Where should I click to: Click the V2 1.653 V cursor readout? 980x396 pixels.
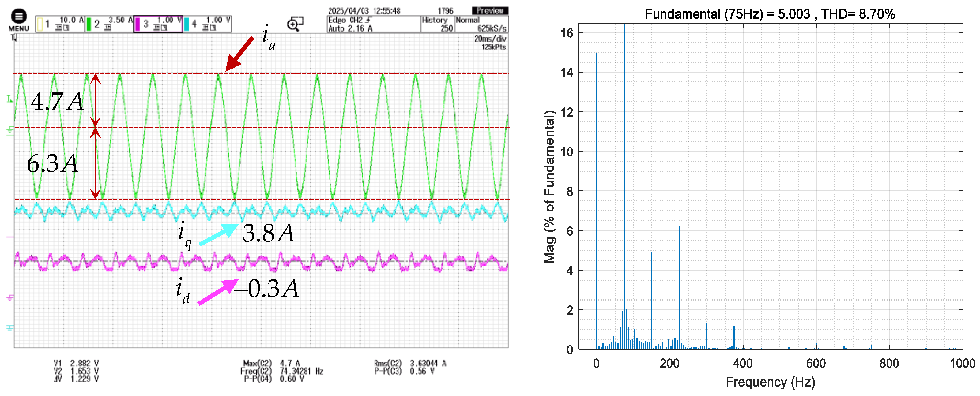[x=76, y=371]
